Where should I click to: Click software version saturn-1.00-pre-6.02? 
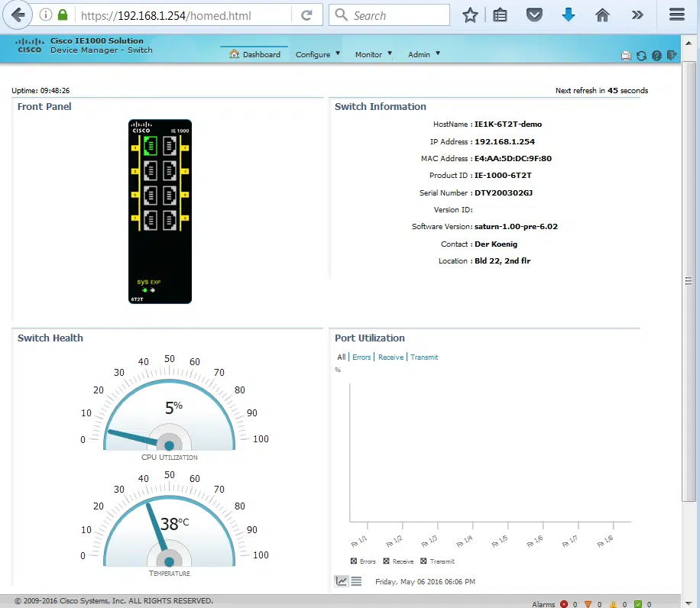(x=516, y=227)
